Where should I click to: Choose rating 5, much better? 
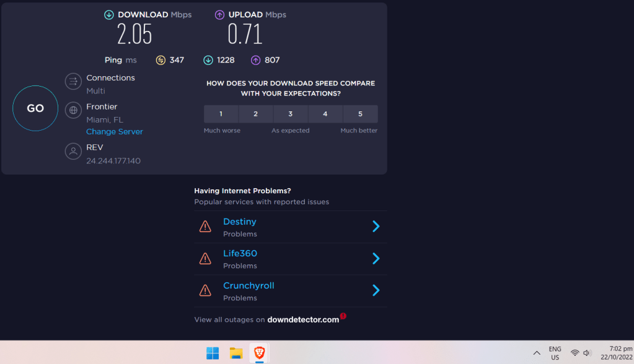pyautogui.click(x=360, y=114)
